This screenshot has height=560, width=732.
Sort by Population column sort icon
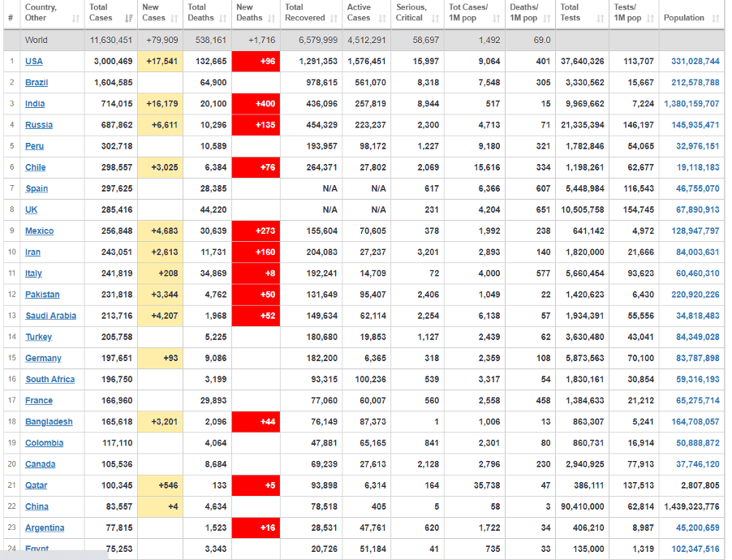point(716,19)
